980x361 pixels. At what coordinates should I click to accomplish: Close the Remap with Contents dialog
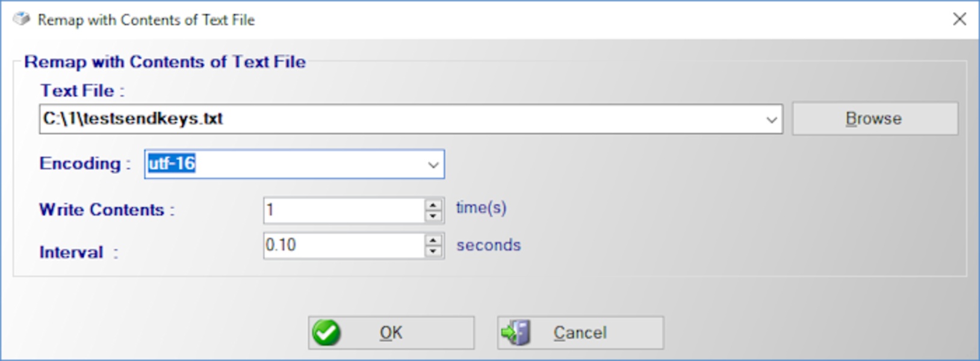pos(960,19)
